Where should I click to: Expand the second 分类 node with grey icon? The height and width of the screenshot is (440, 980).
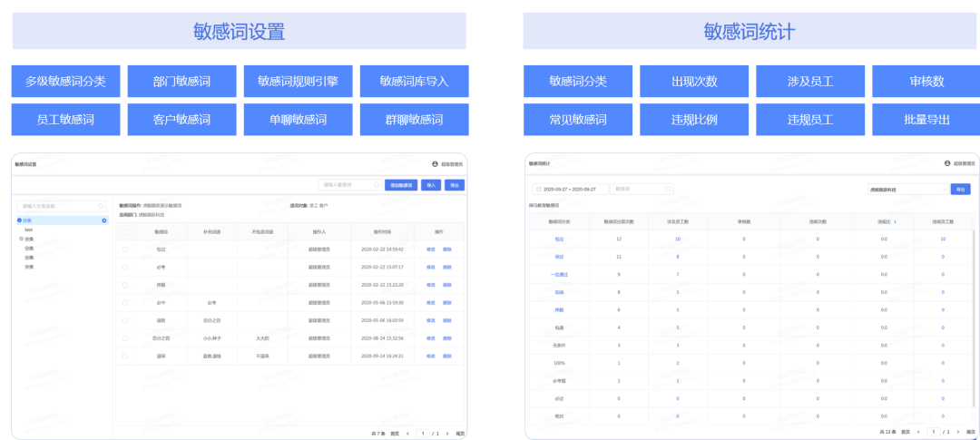[x=21, y=239]
